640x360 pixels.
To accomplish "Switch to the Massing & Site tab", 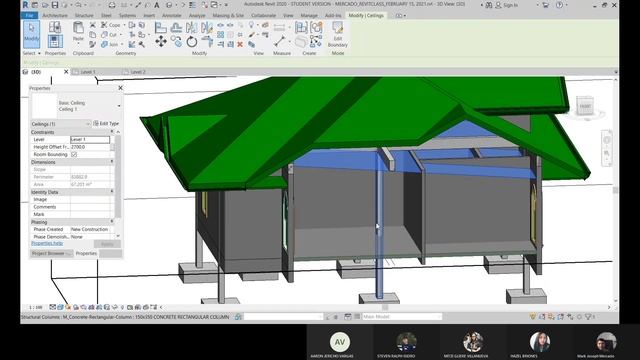I will (x=228, y=16).
